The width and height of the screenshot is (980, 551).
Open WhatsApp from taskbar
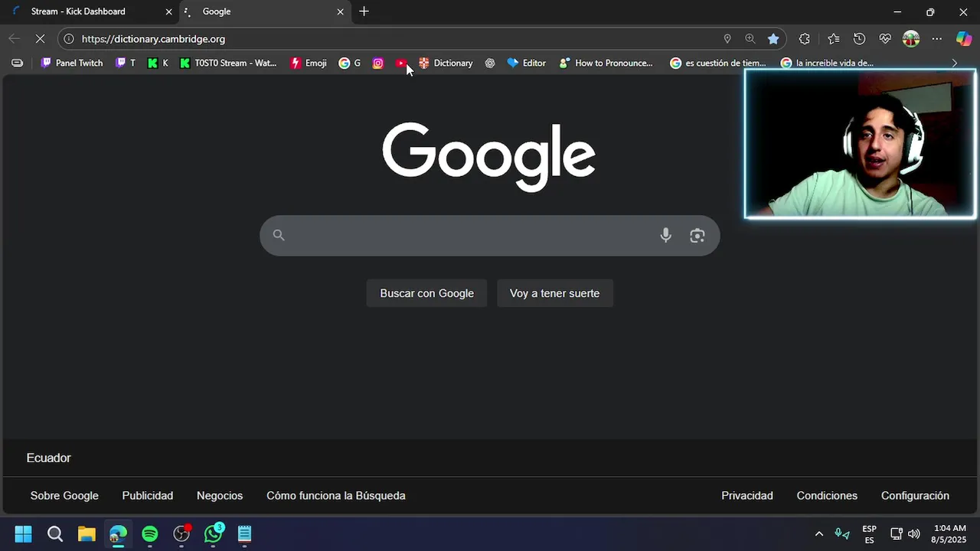click(213, 533)
